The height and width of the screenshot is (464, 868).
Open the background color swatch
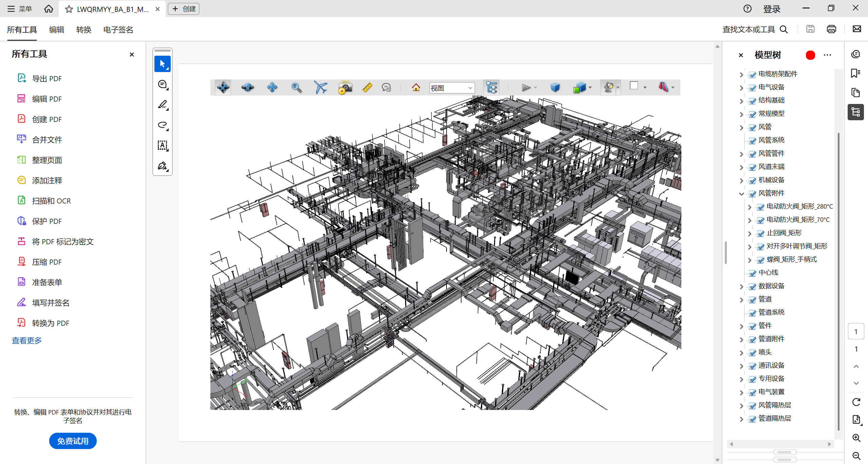(634, 86)
